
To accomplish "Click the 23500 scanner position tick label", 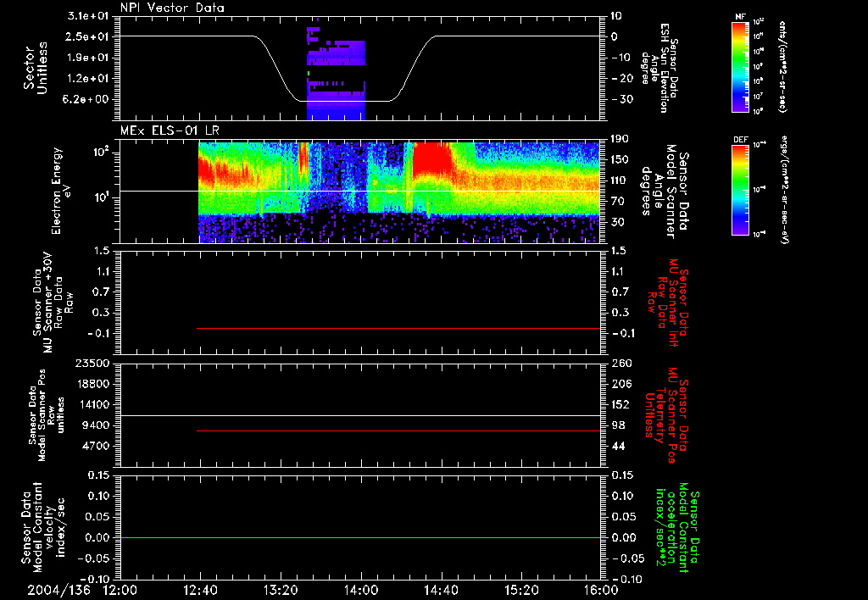I will pyautogui.click(x=92, y=364).
